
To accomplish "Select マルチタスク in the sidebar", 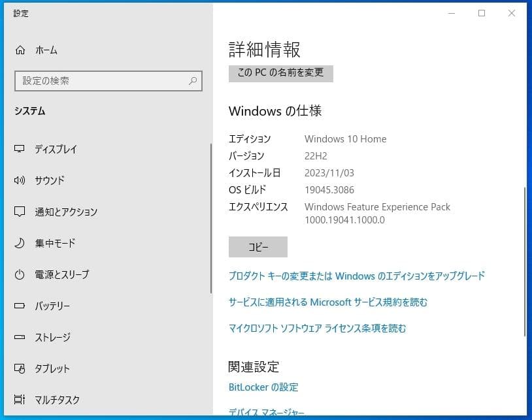I will 58,399.
